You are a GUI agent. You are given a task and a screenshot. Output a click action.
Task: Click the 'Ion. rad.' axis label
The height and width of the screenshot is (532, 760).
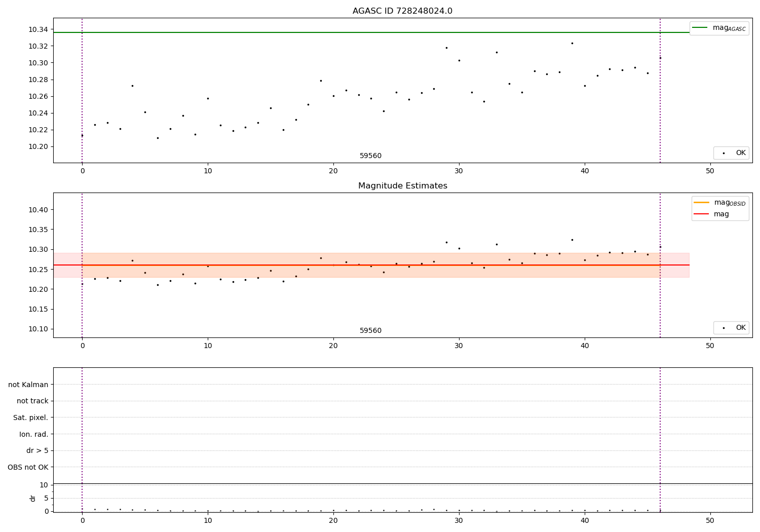click(x=34, y=434)
